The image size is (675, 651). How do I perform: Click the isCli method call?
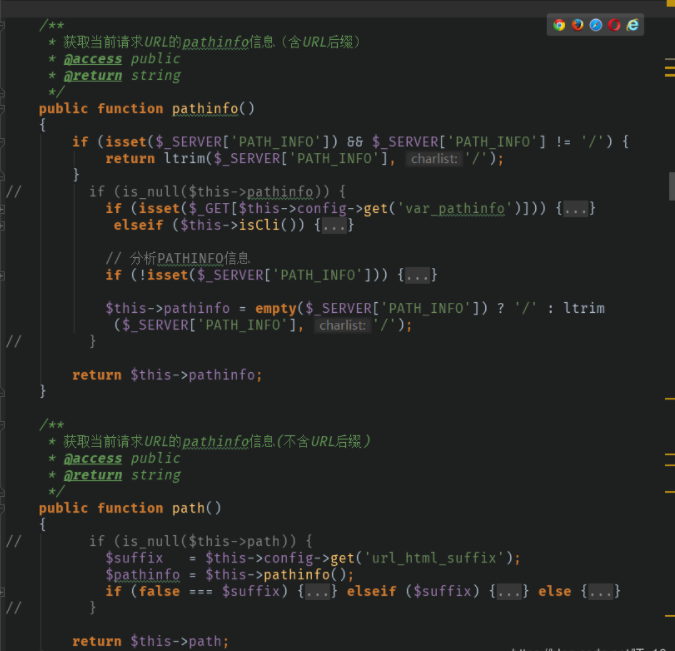(x=259, y=225)
